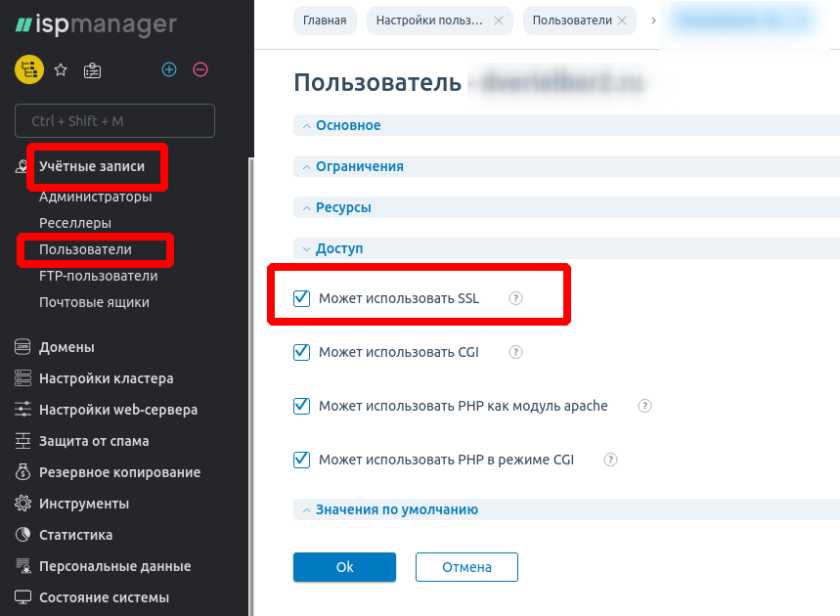
Task: Focus the menu search field
Action: click(x=114, y=121)
